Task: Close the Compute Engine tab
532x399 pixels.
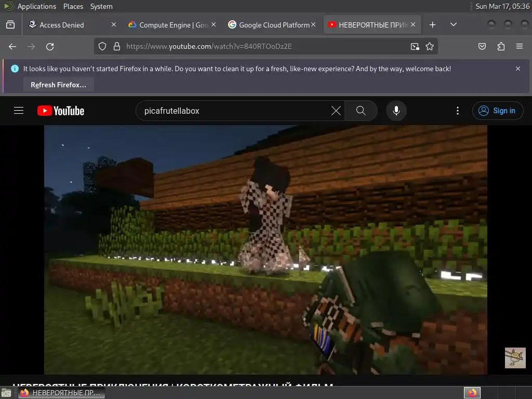Action: pyautogui.click(x=214, y=24)
